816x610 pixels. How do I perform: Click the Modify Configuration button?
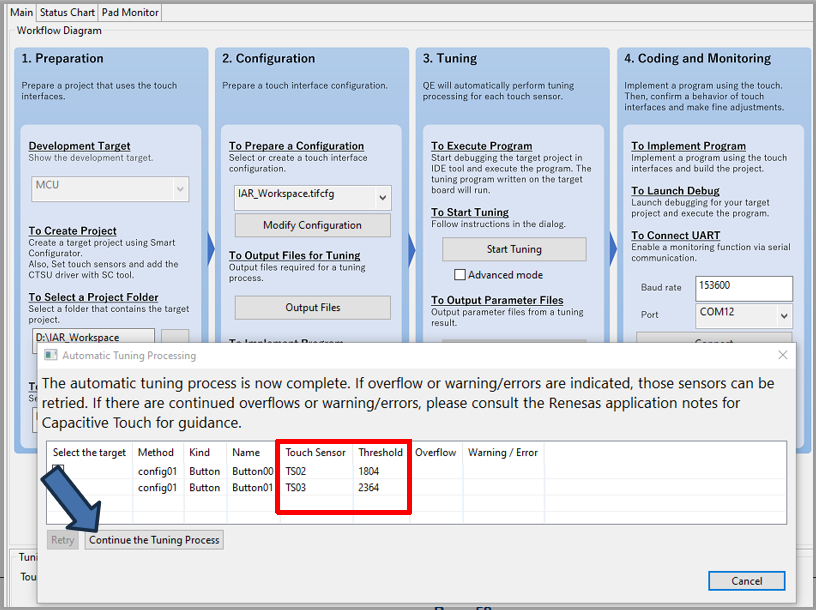pyautogui.click(x=312, y=225)
